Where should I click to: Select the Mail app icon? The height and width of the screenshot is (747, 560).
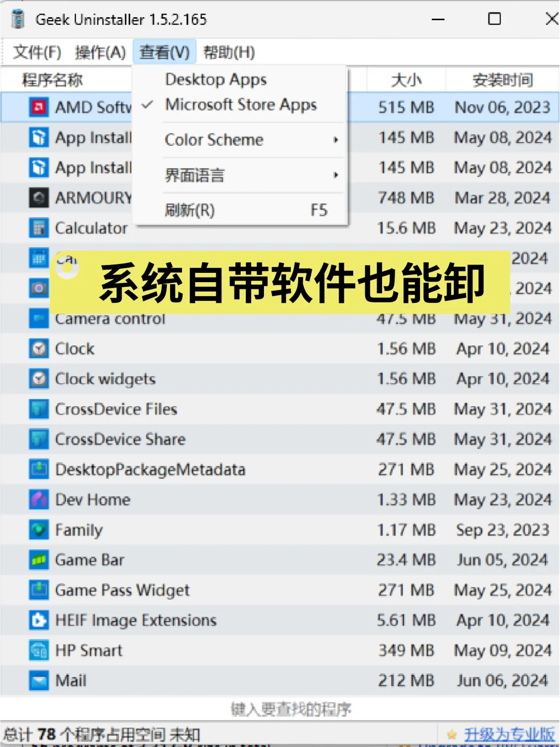38,680
